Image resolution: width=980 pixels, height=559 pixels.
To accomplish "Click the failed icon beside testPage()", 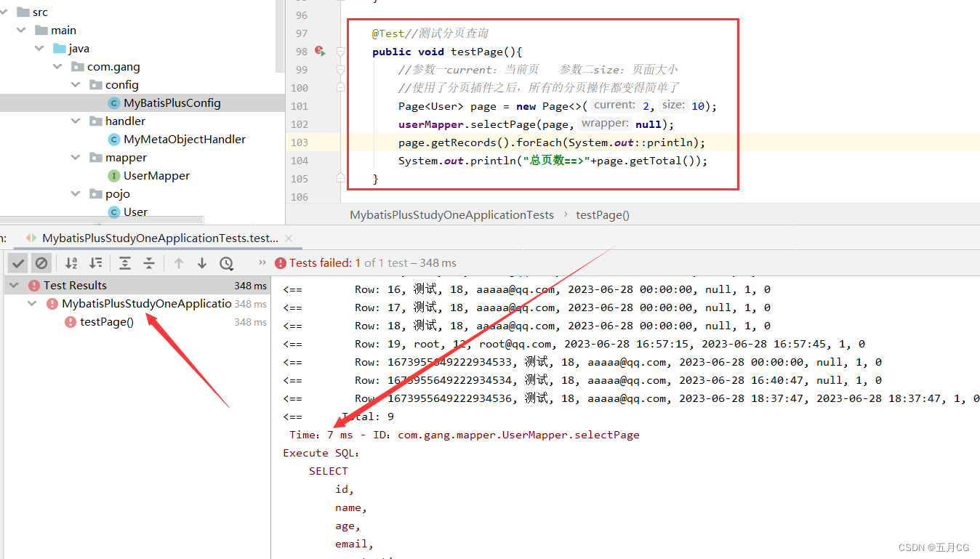I will click(71, 322).
